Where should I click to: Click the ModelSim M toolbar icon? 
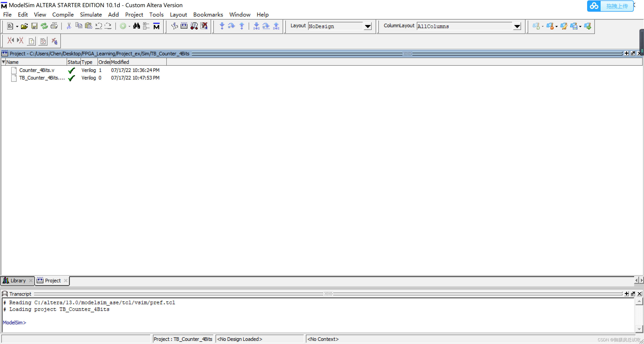157,26
